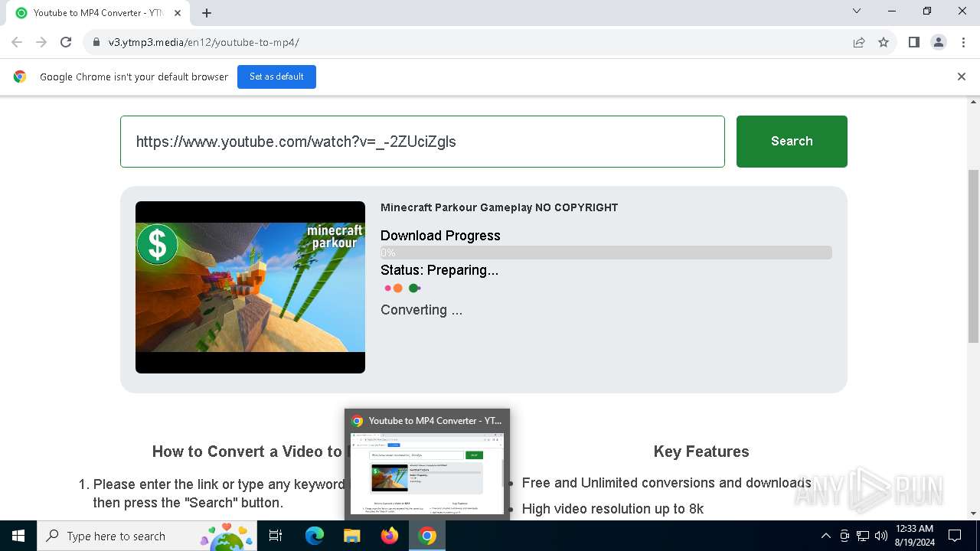Click the Set as default button
The height and width of the screenshot is (551, 980).
pyautogui.click(x=276, y=77)
